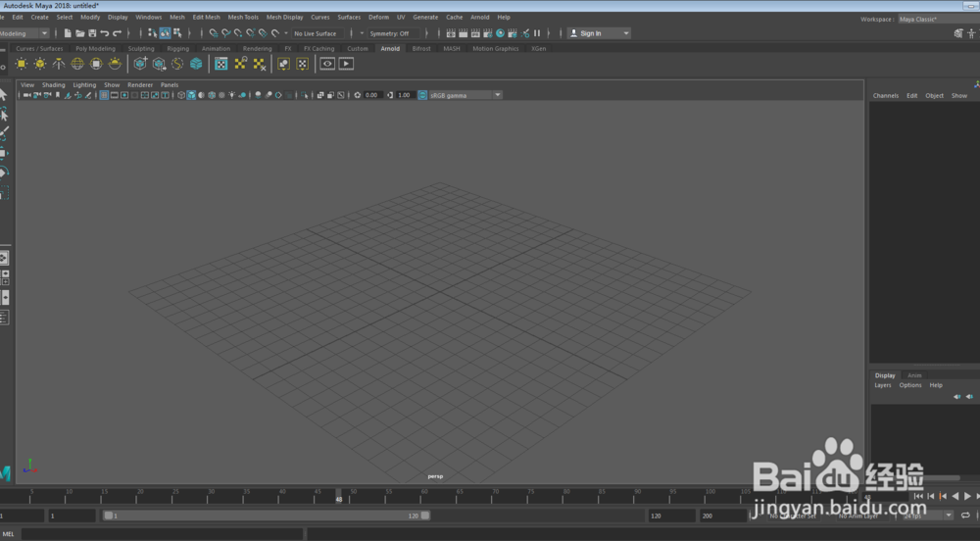Play the animation forwards

click(967, 496)
